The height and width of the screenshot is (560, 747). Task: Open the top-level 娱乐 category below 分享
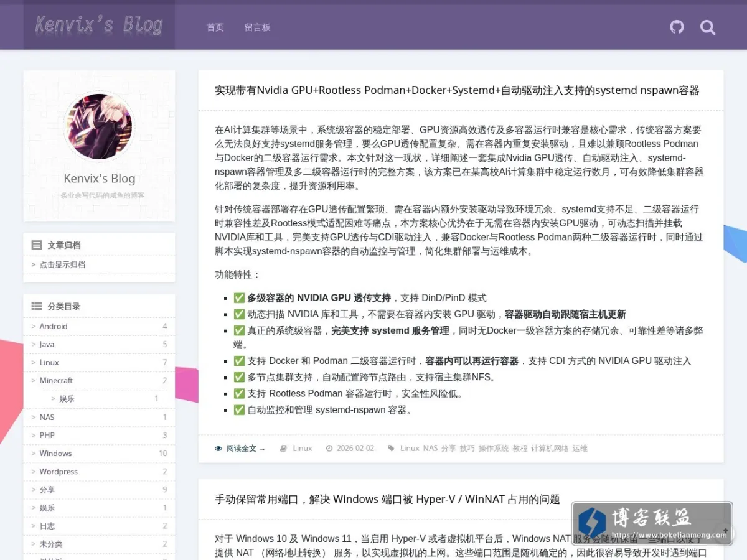[47, 508]
